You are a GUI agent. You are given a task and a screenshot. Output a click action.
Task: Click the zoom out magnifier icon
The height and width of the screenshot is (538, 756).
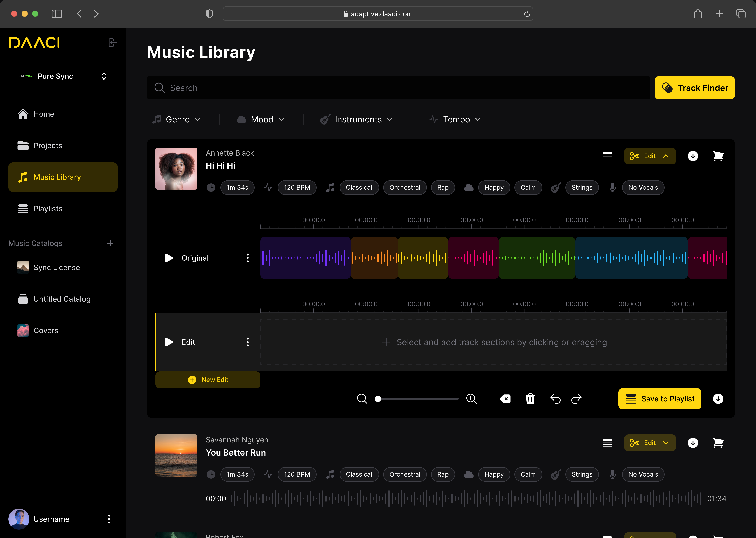(362, 399)
